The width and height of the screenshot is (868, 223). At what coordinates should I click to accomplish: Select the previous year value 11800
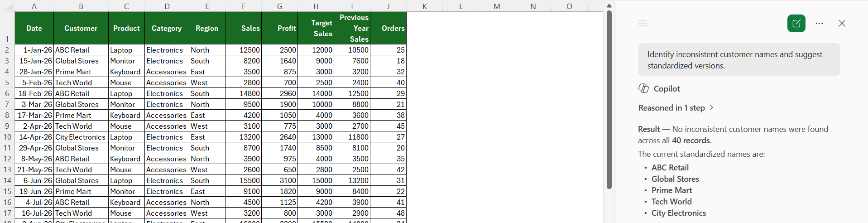352,137
